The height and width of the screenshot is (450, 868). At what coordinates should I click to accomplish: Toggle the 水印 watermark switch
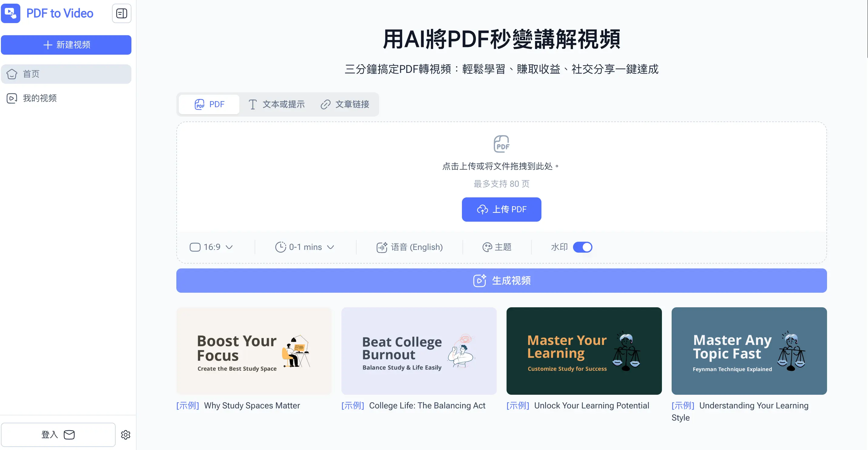point(582,247)
